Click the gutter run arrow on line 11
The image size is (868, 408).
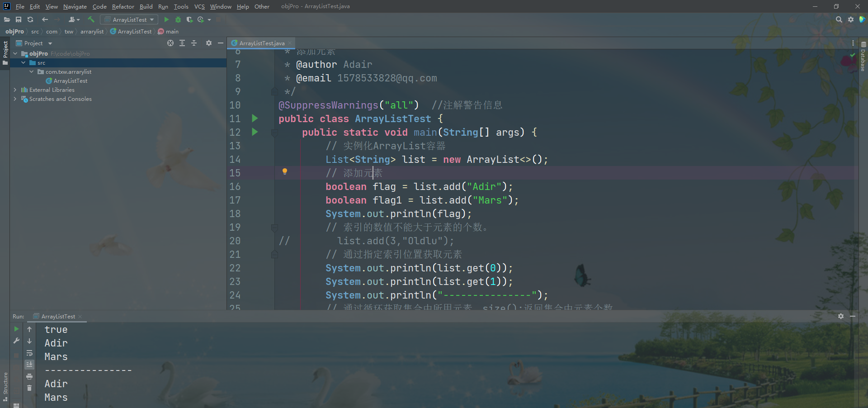click(x=255, y=118)
